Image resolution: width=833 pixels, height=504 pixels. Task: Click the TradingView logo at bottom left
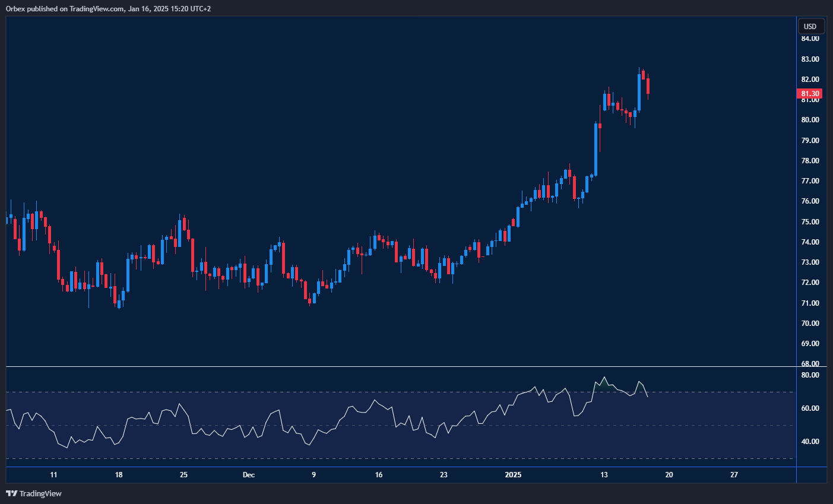[34, 493]
